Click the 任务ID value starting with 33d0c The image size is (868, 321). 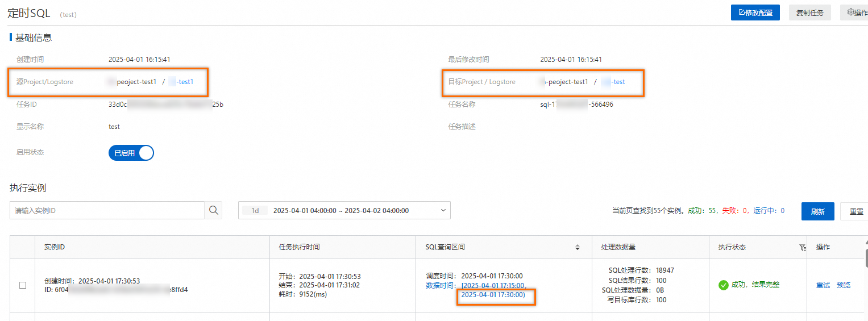point(166,105)
